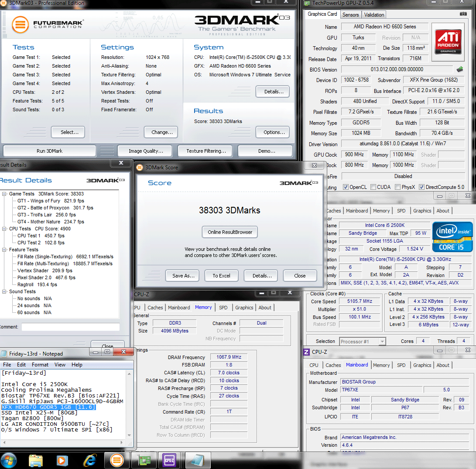Select GT4 - Mother Nature result row
Screen dimensions: 476x469
(x=51, y=222)
